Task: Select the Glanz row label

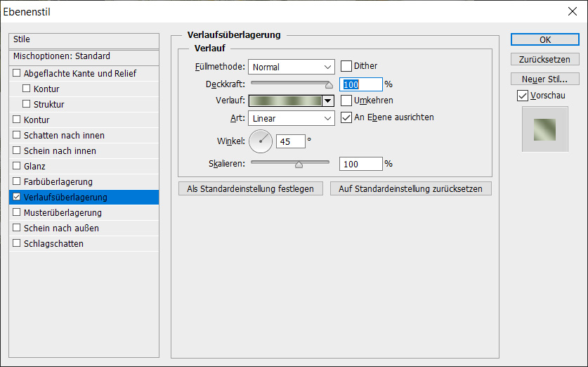Action: 34,166
